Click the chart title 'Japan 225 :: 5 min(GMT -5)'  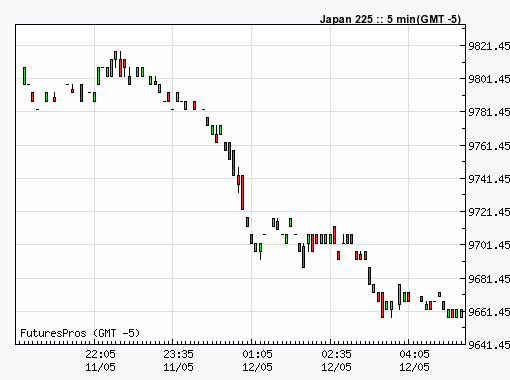coord(390,19)
